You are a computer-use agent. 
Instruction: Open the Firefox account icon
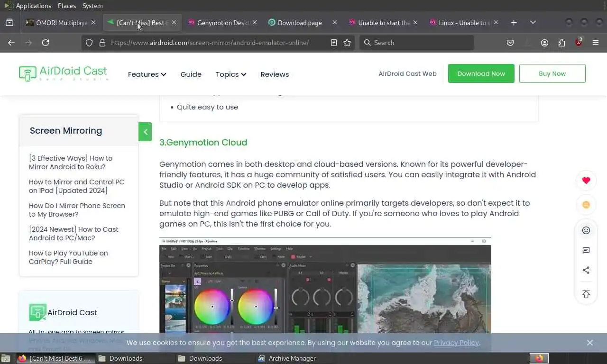(x=544, y=43)
